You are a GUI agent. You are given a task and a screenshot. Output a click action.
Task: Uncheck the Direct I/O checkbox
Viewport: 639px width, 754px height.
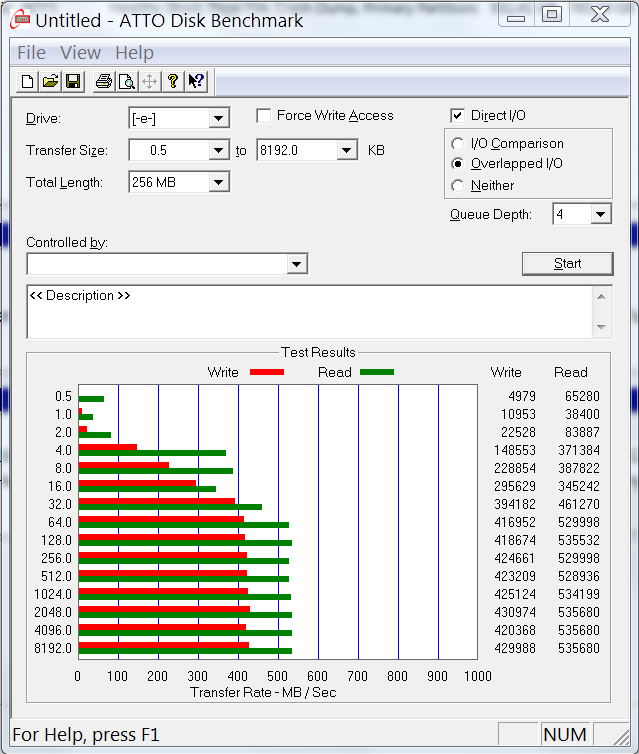[x=458, y=116]
